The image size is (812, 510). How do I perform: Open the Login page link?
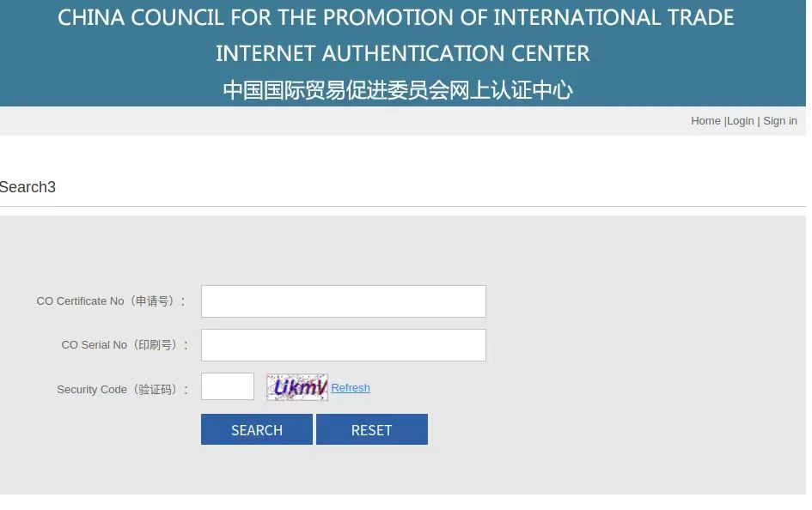pyautogui.click(x=741, y=121)
